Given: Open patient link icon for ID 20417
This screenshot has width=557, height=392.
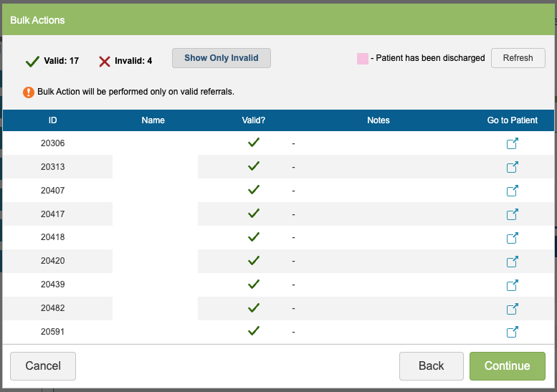Looking at the screenshot, I should [x=512, y=214].
